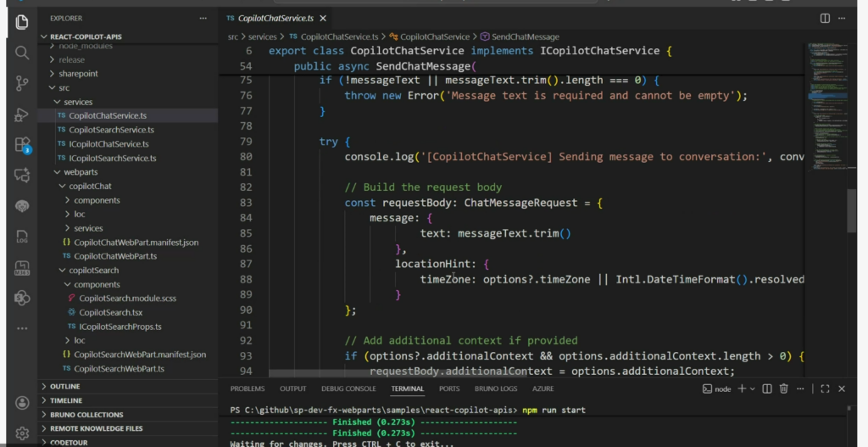
Task: Open CopilotSearchWebPart.ts file
Action: (119, 368)
